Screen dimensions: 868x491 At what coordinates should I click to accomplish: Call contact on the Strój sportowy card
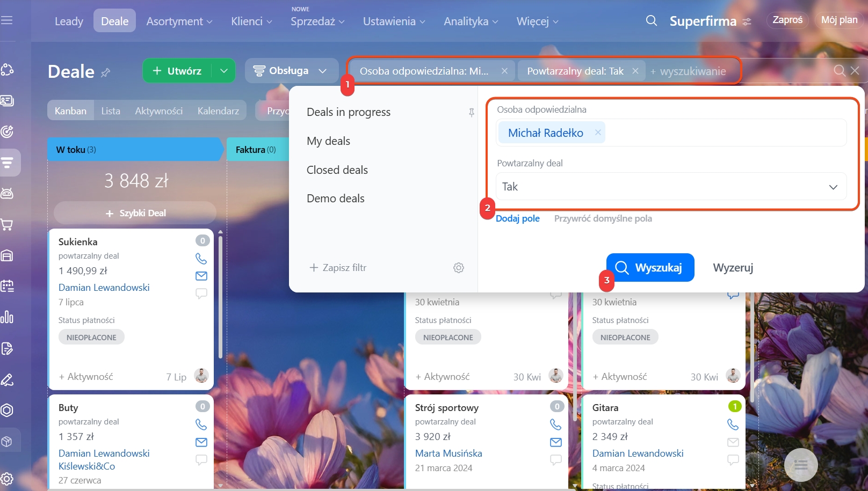555,424
